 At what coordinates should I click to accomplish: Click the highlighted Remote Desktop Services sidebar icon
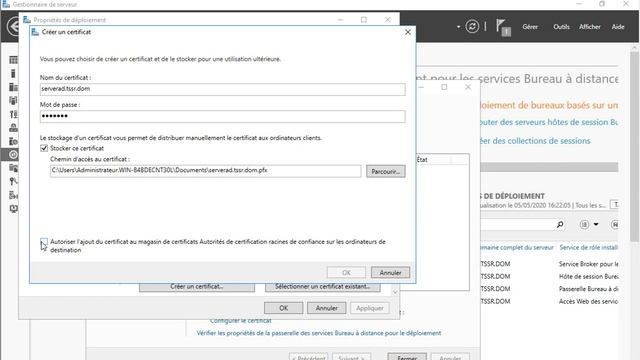coord(13,155)
